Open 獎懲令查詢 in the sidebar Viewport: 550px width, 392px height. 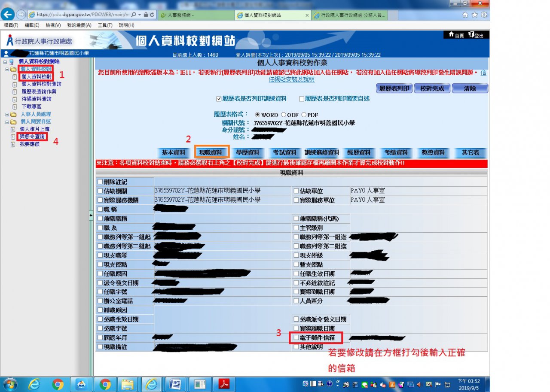point(32,137)
